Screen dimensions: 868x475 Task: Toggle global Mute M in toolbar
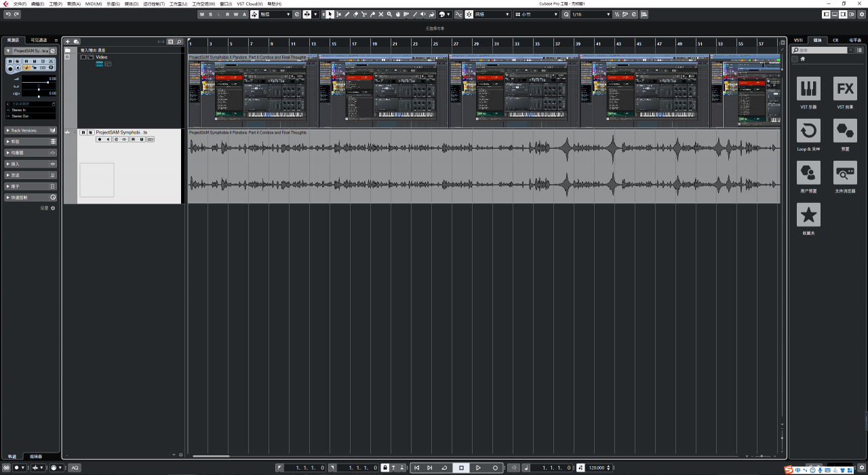(x=201, y=14)
